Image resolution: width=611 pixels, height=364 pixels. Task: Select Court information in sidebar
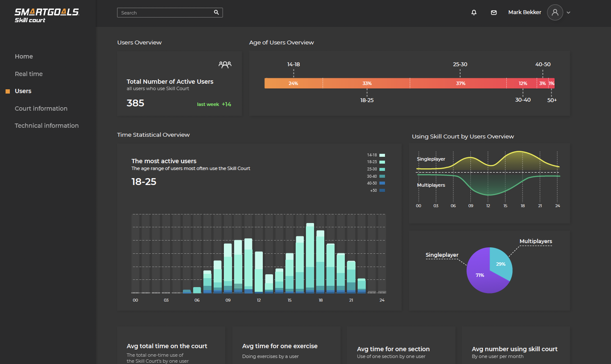click(41, 108)
